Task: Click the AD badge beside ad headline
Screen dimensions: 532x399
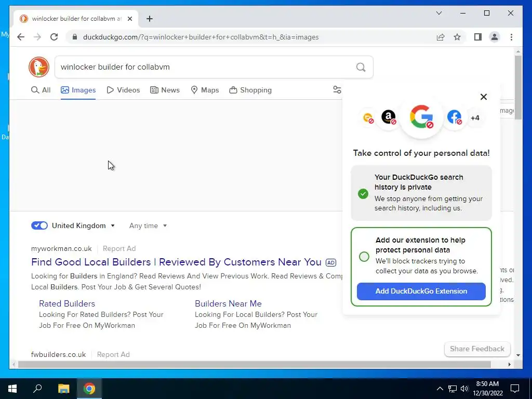Action: click(x=331, y=262)
